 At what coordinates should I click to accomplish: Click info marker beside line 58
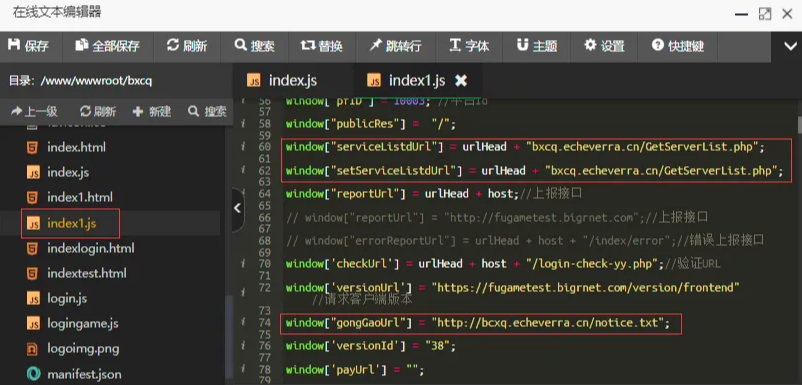[243, 124]
